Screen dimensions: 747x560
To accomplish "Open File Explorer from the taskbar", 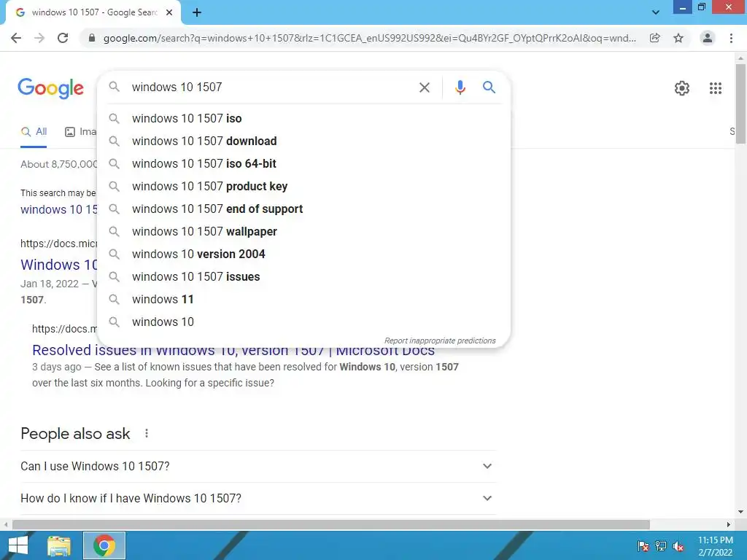I will 59,545.
